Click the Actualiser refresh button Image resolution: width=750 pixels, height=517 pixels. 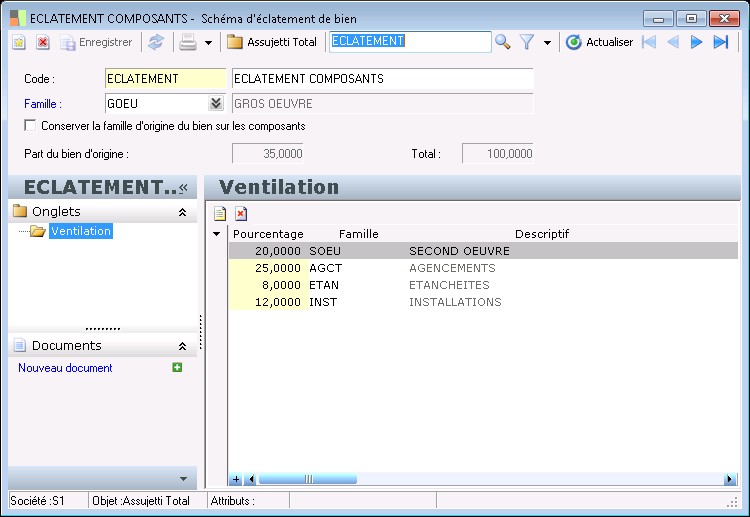pyautogui.click(x=599, y=42)
